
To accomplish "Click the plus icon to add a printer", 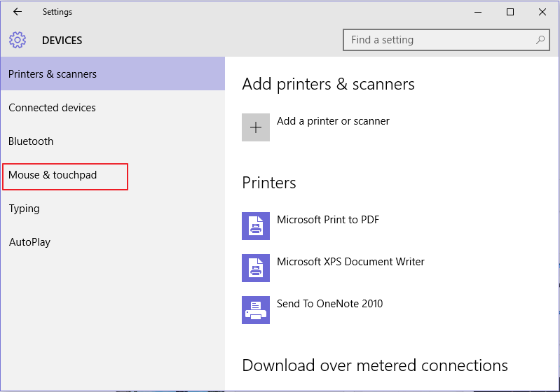I will tap(256, 127).
